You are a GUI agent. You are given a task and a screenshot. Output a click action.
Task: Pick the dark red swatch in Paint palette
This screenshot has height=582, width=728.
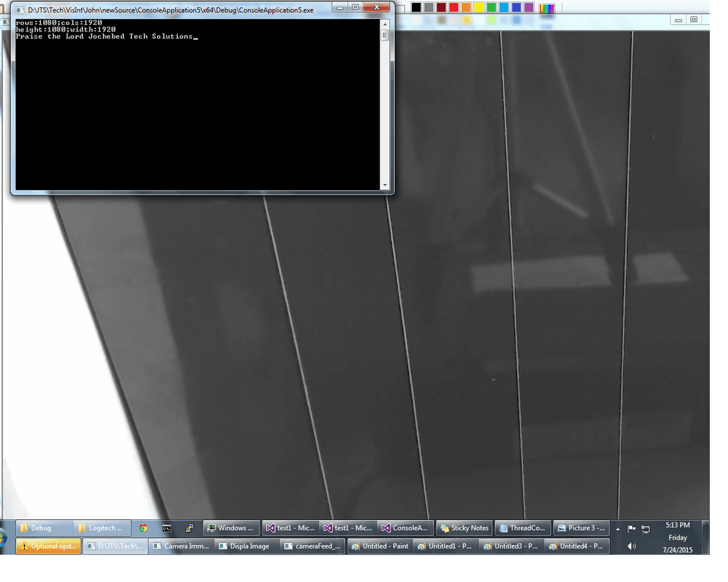click(441, 7)
